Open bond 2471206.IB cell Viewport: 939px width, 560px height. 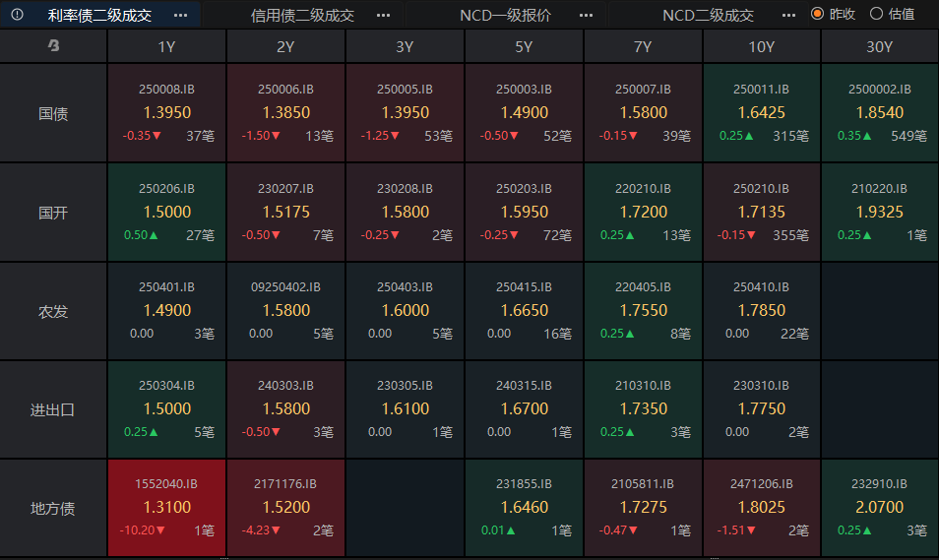click(761, 509)
